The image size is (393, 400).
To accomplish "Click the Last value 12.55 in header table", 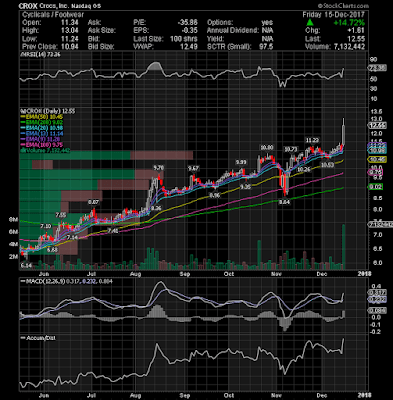I will tap(356, 39).
